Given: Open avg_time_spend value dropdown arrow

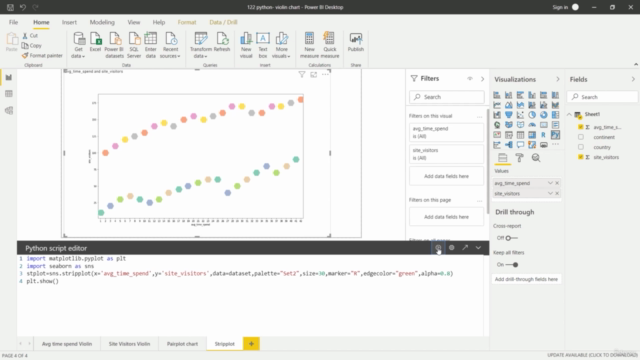Looking at the screenshot, I should (x=550, y=183).
